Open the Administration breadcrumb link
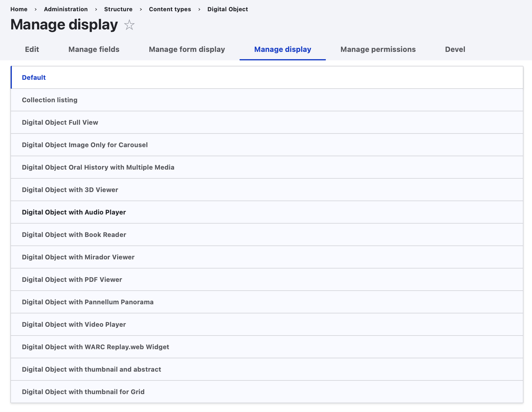The width and height of the screenshot is (532, 412). click(x=66, y=9)
